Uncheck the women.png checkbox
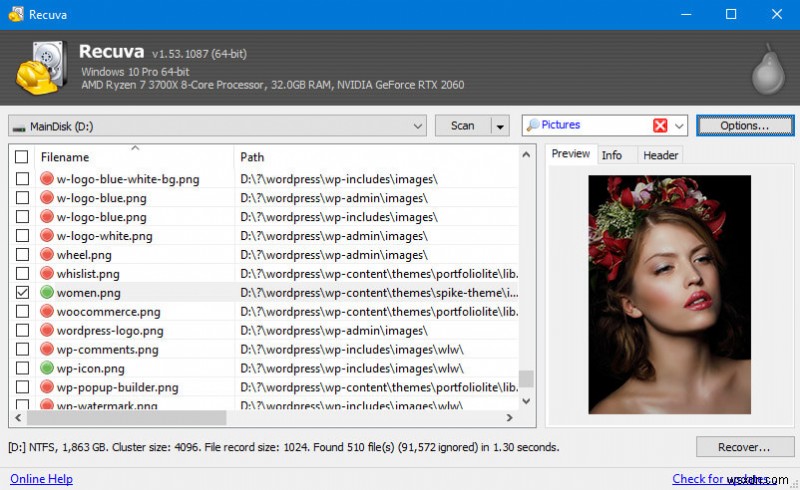800x490 pixels. point(22,292)
